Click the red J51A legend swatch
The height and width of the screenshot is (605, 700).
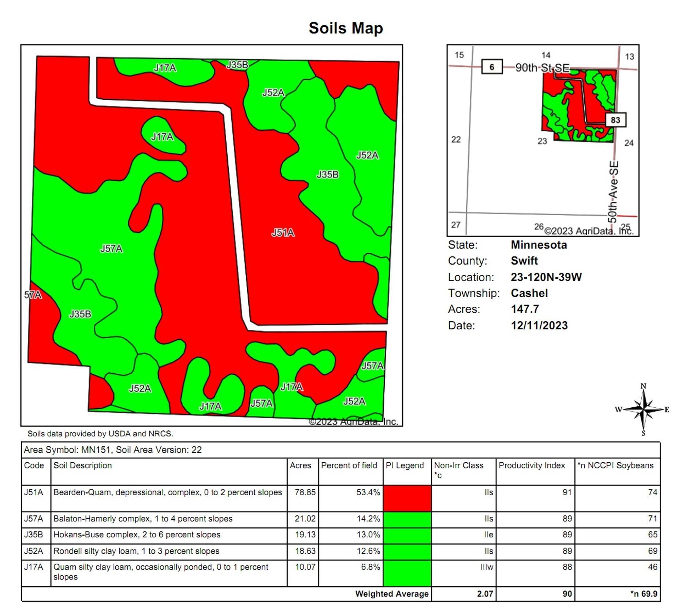407,498
